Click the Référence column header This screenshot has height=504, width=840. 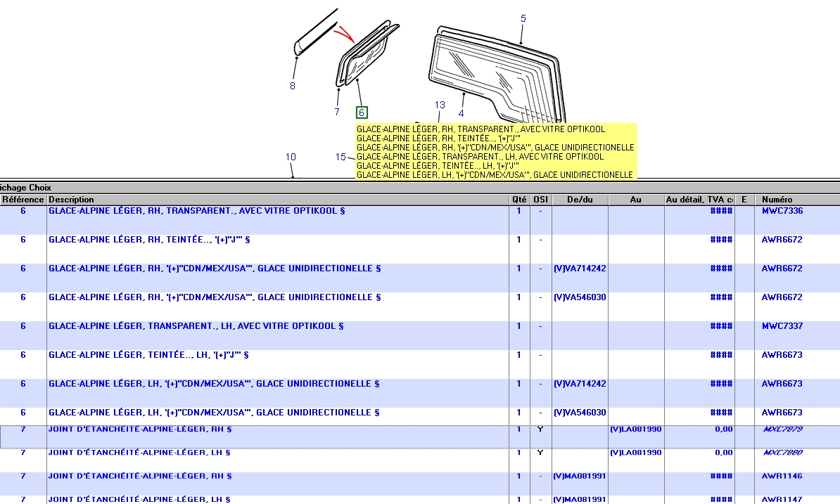tap(23, 200)
